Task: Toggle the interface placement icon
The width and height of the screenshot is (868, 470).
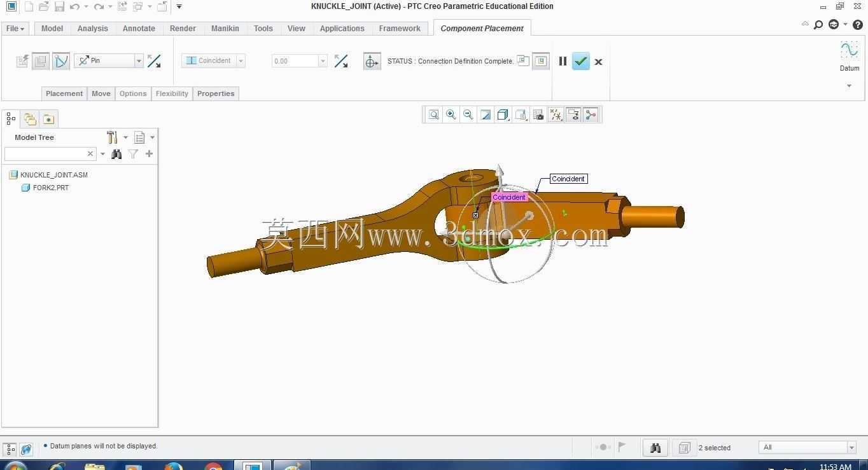Action: [x=22, y=61]
